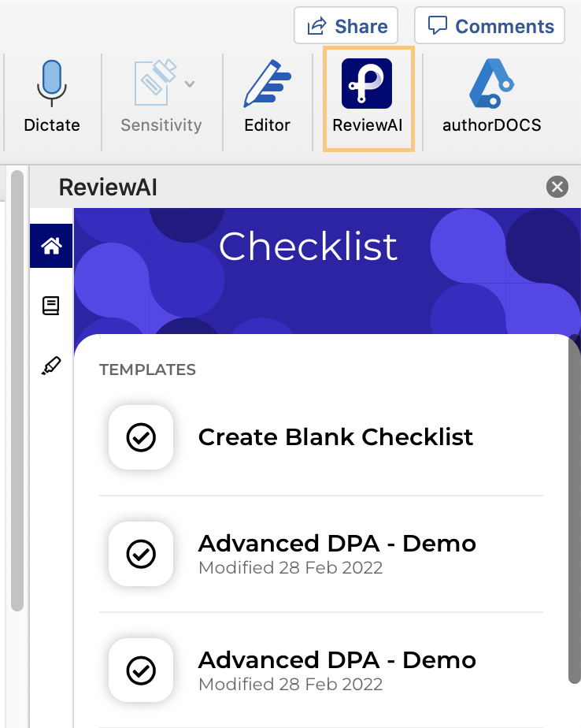
Task: Click Create Blank Checklist check icon
Action: coord(141,437)
